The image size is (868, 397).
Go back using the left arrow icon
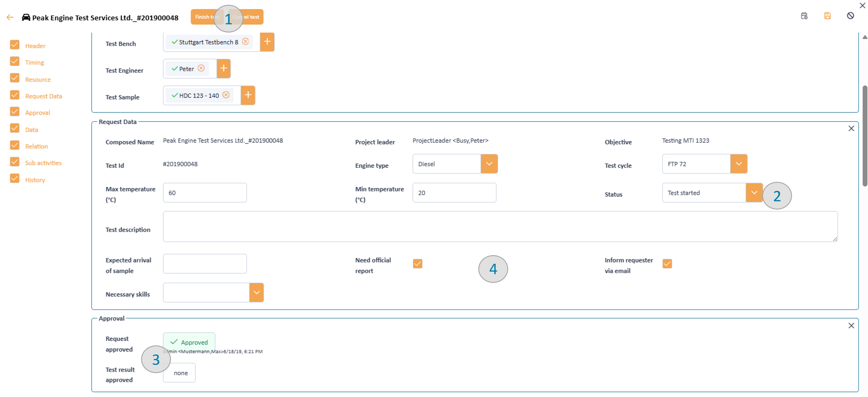click(10, 17)
